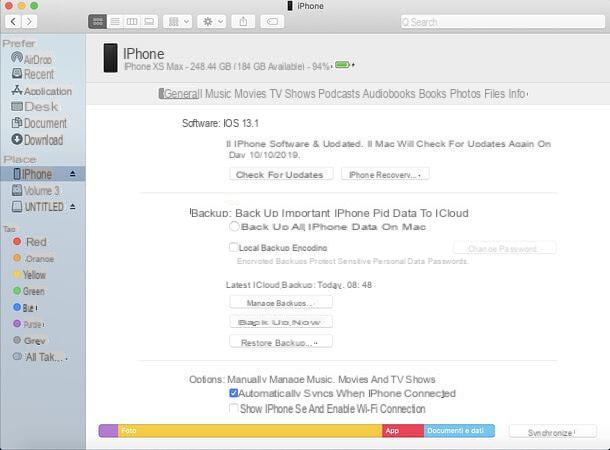Open Volume 3 in sidebar
Screen dimensions: 610x450
[35, 191]
